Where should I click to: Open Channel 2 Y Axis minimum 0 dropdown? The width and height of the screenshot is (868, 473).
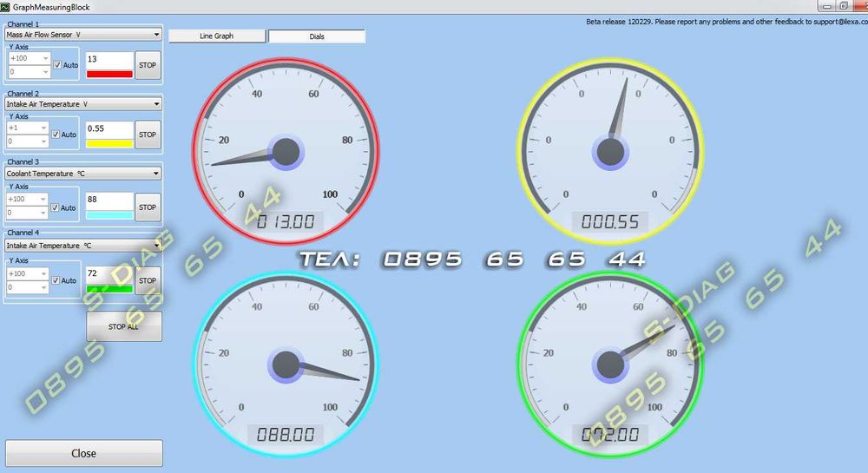coord(28,141)
